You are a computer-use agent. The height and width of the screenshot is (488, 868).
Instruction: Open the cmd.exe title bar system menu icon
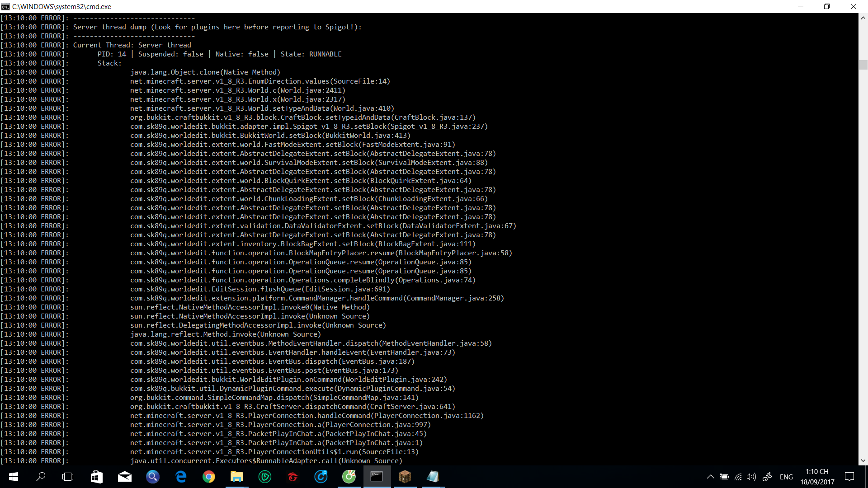[x=5, y=6]
